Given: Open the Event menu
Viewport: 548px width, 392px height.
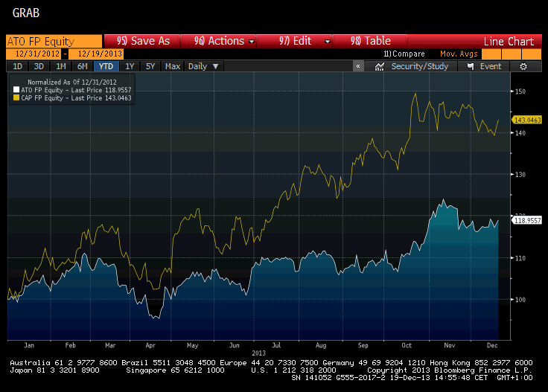Looking at the screenshot, I should [484, 66].
